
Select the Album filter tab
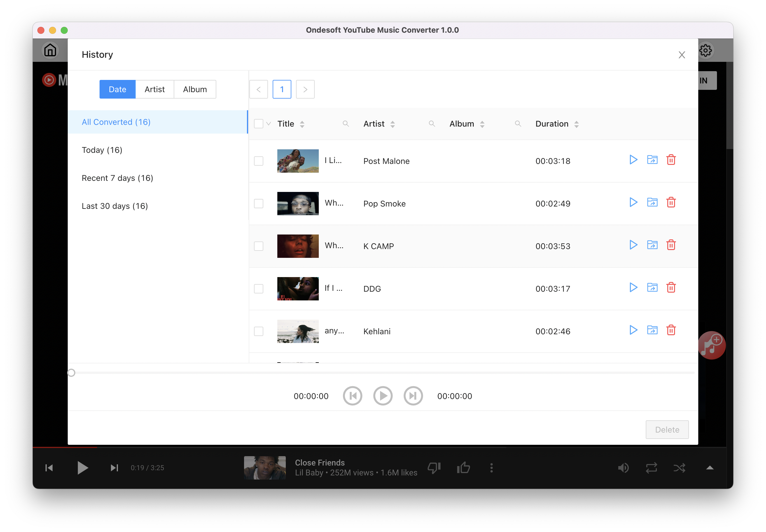(x=194, y=89)
